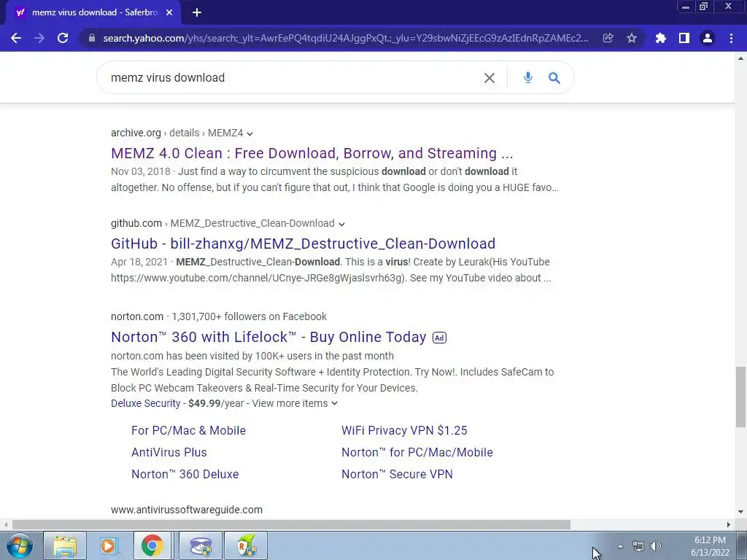The width and height of the screenshot is (747, 560).
Task: Open WiFi Privacy VPN $1.25 link
Action: pyautogui.click(x=404, y=430)
